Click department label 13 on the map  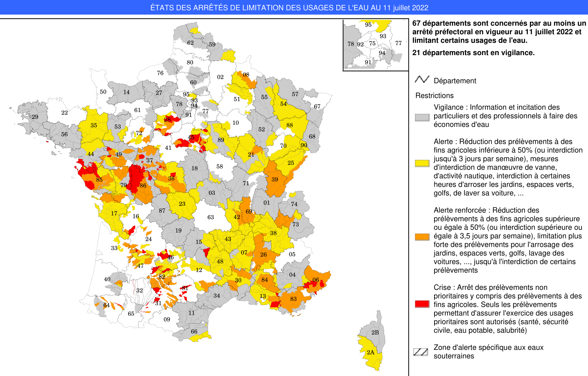tap(263, 296)
